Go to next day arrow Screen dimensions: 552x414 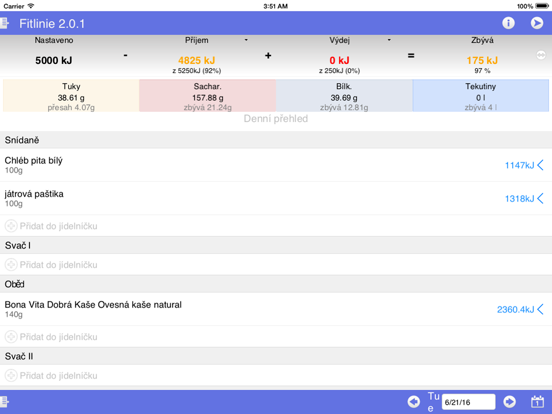coord(509,402)
